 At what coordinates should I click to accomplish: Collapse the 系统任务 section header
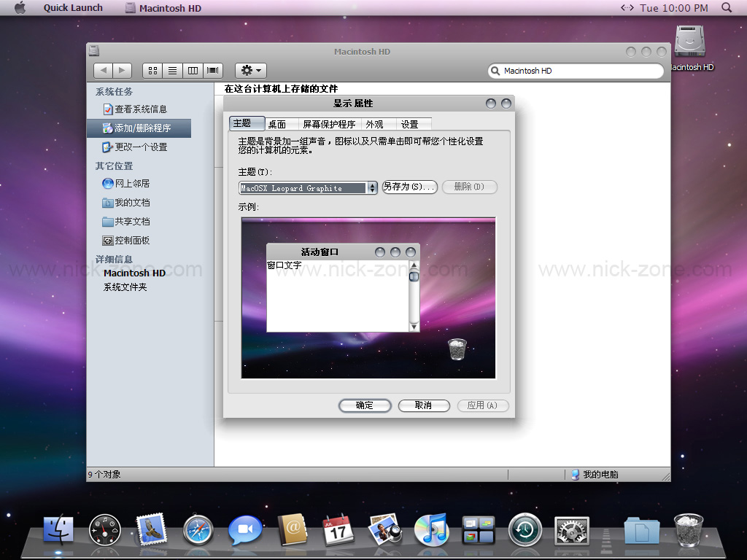pos(115,91)
